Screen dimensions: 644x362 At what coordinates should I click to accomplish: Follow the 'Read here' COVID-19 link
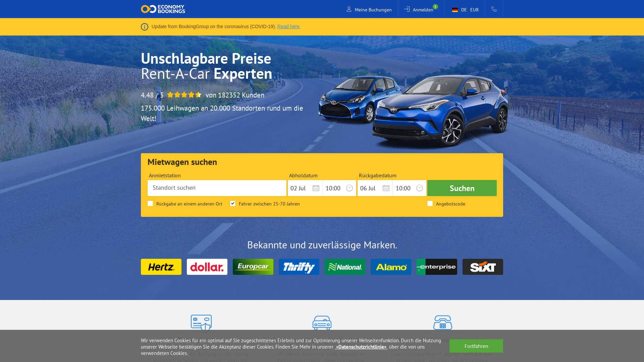tap(288, 26)
